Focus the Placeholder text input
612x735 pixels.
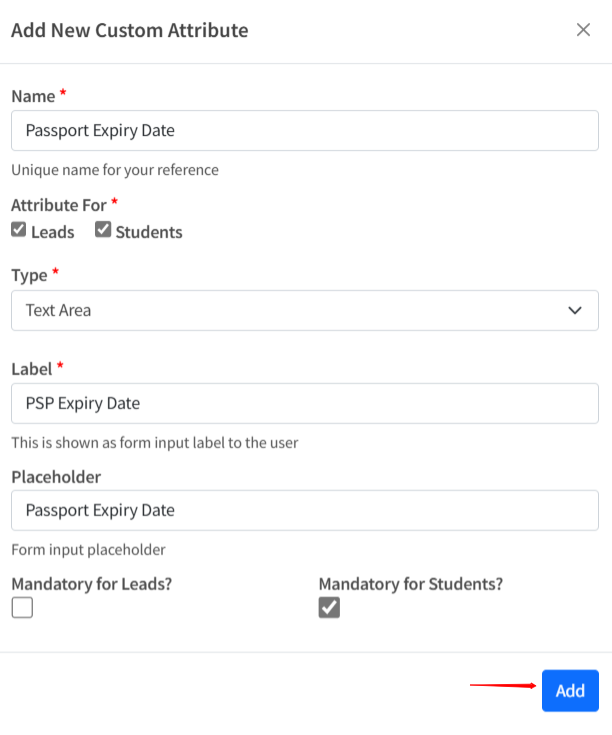coord(304,510)
